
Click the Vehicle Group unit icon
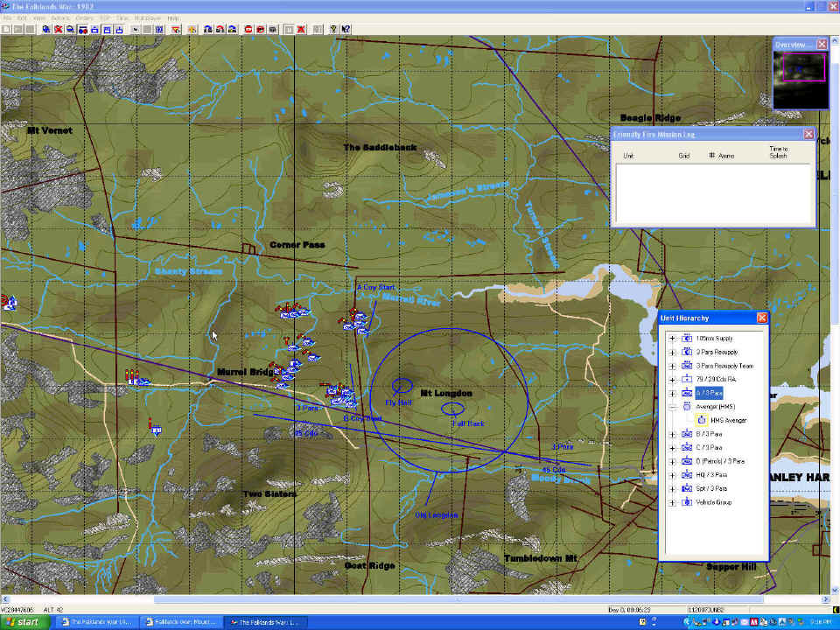687,502
